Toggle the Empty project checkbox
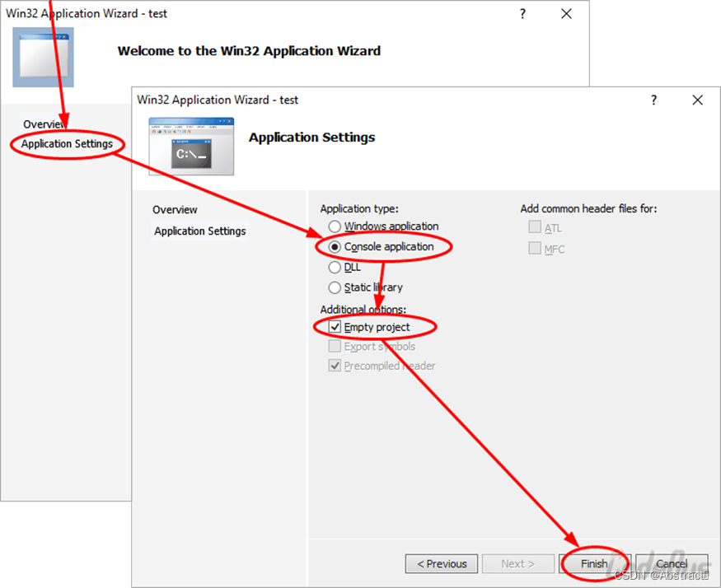Image resolution: width=721 pixels, height=588 pixels. click(x=335, y=327)
